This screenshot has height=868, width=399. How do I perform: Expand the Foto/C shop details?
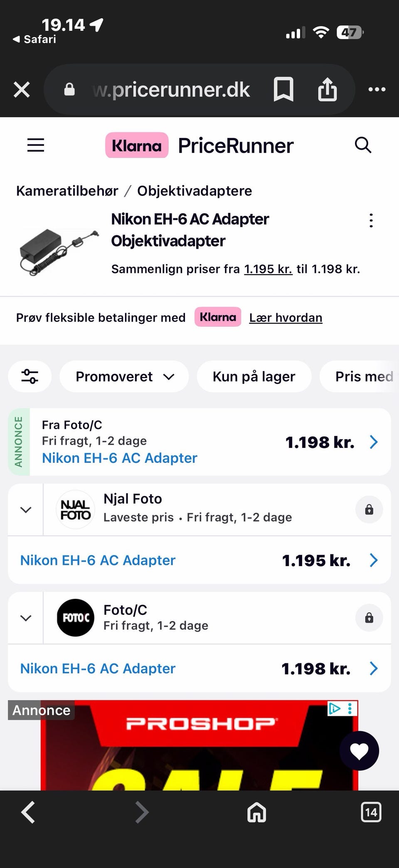(x=26, y=618)
